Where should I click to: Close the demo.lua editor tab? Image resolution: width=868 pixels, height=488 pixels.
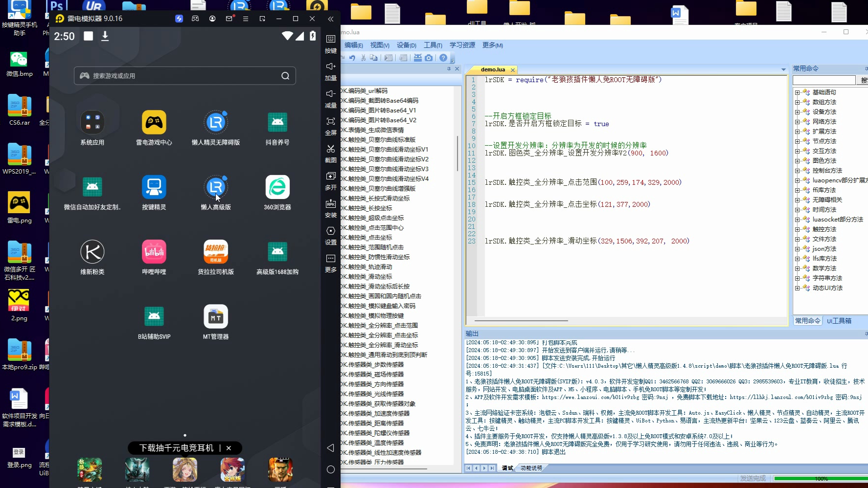(513, 70)
